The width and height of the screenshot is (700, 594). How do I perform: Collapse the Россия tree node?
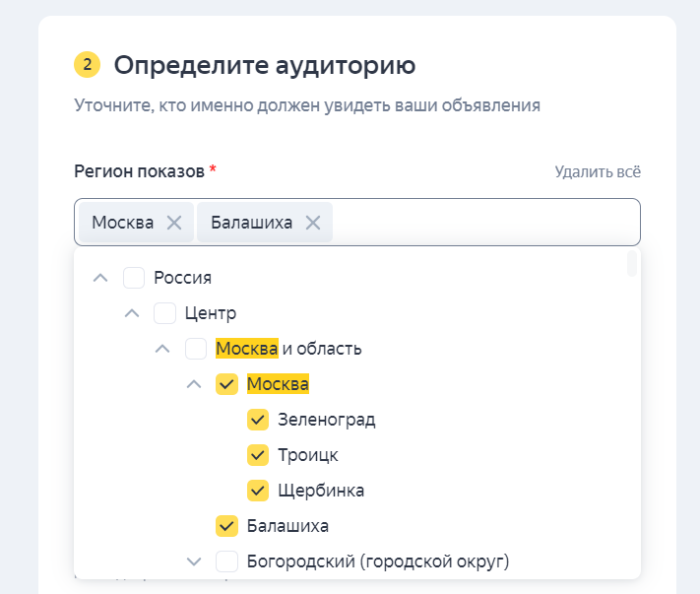99,278
